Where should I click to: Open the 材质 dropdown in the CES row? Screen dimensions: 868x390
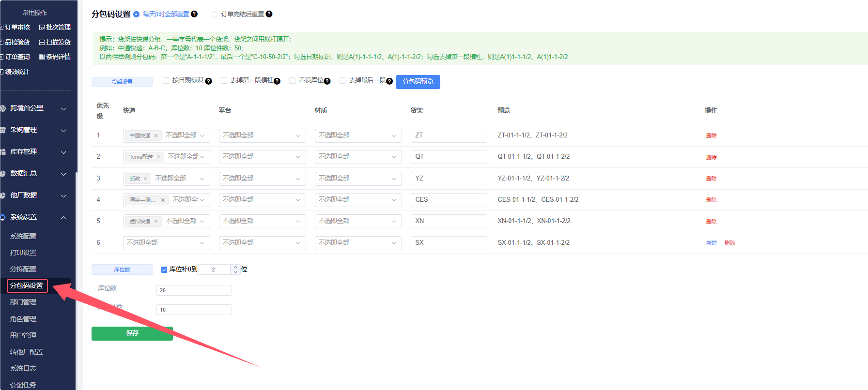click(358, 200)
